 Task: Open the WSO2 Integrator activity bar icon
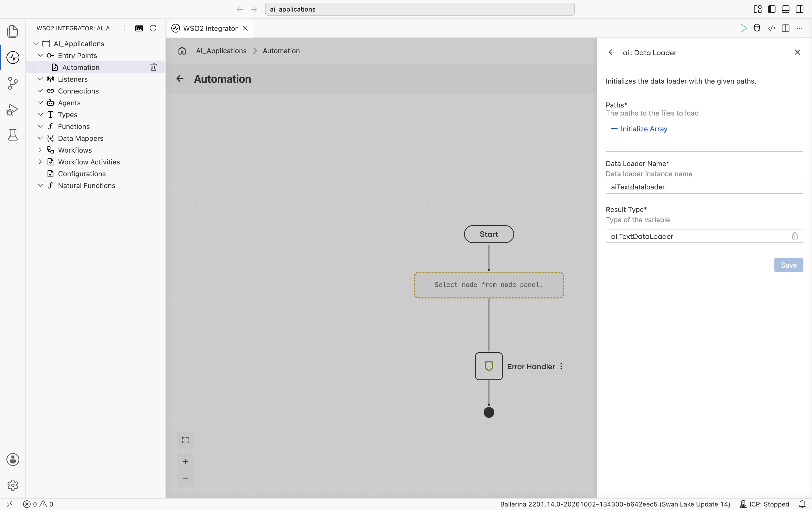coord(12,57)
